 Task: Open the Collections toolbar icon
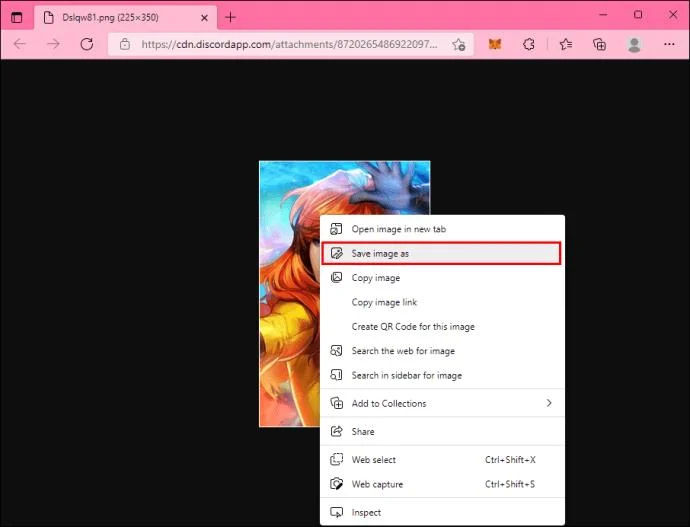point(599,44)
